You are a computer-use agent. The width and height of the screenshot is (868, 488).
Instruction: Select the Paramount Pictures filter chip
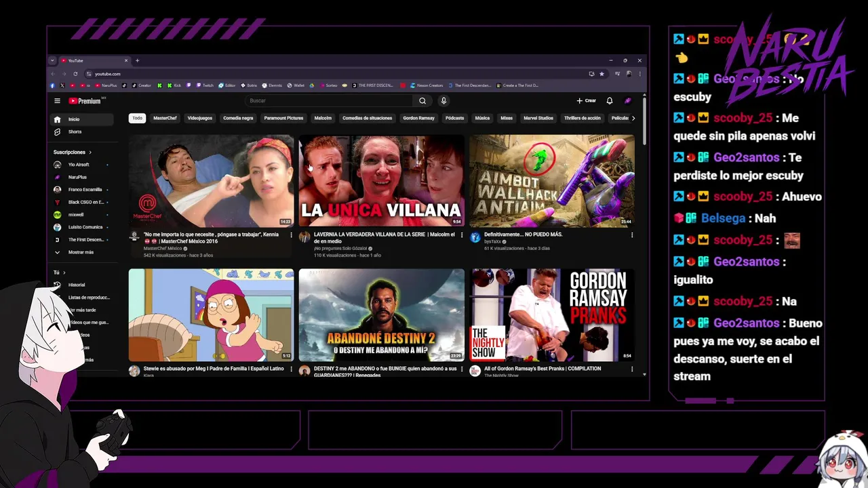(283, 118)
